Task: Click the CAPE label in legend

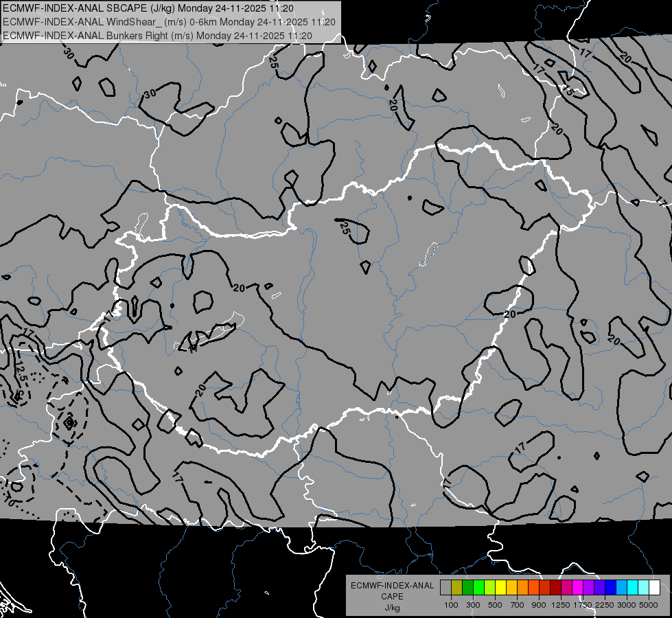Action: click(x=392, y=596)
